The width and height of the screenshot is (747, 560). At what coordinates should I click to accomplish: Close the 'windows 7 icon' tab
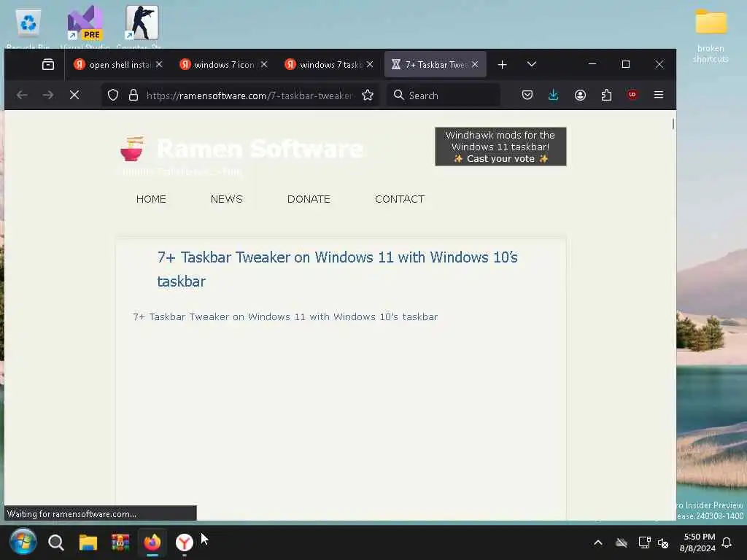tap(264, 64)
